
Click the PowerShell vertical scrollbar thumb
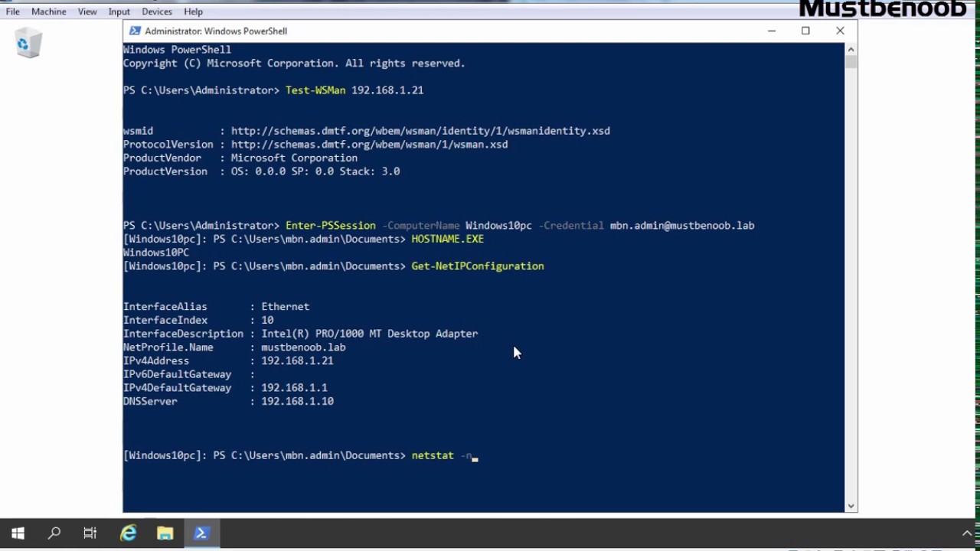851,62
